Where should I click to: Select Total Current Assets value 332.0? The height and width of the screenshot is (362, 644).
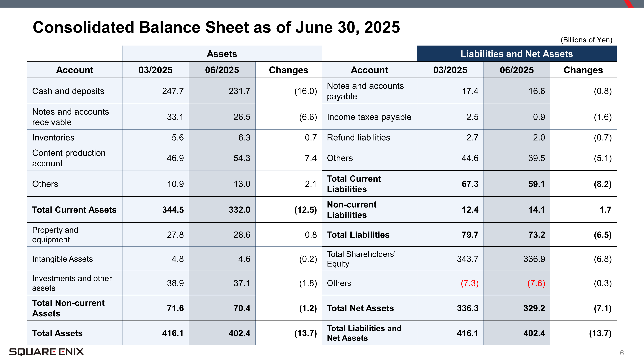(239, 210)
